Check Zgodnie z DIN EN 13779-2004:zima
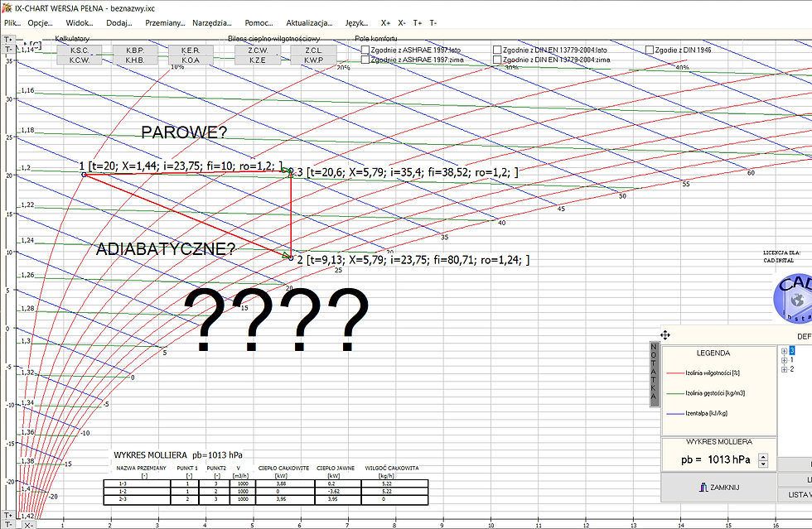The width and height of the screenshot is (812, 529). (497, 60)
